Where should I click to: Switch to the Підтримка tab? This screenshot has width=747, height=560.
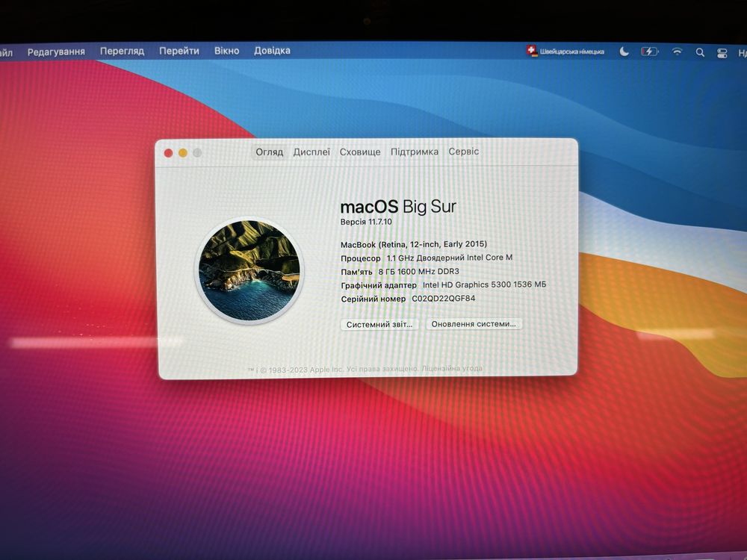415,152
